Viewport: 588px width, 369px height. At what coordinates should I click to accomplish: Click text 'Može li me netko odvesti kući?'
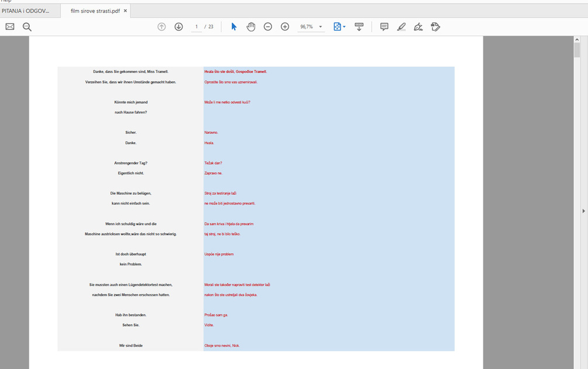tap(227, 102)
